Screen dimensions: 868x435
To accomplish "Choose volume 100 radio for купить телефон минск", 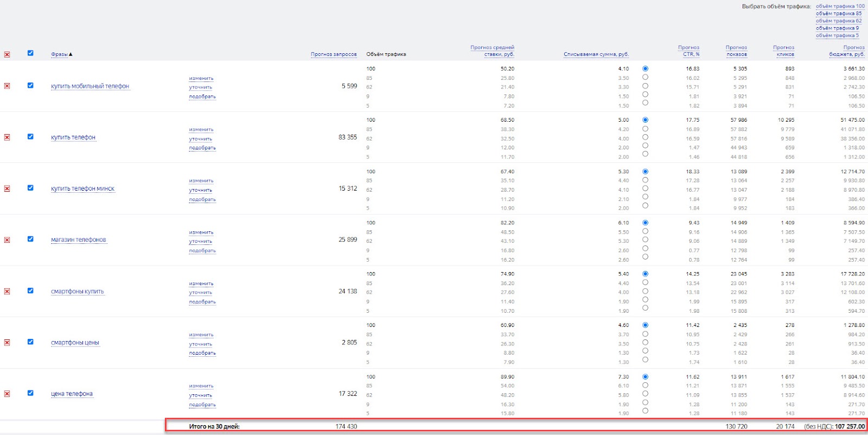I will point(645,172).
